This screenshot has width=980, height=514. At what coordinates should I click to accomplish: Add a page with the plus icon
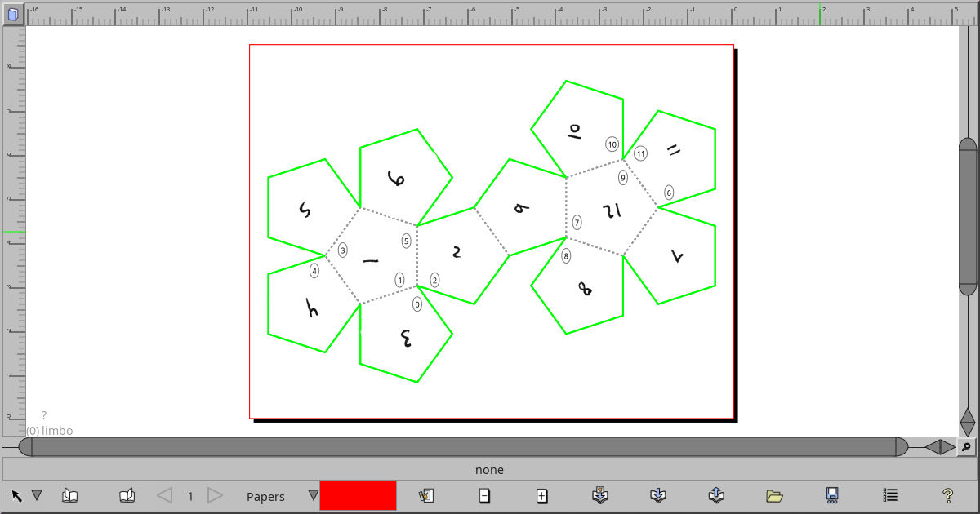(x=542, y=494)
